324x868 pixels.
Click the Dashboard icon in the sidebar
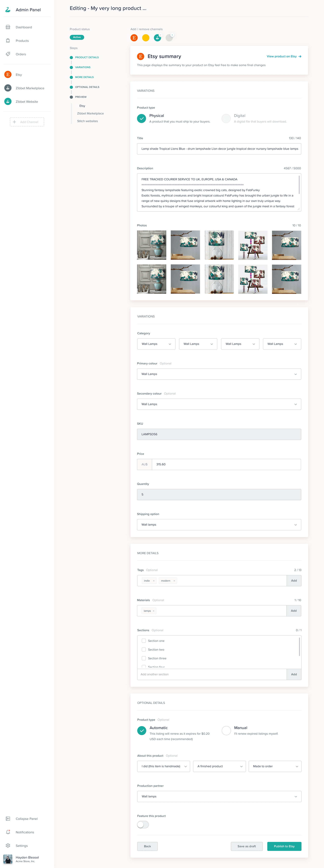tap(8, 27)
